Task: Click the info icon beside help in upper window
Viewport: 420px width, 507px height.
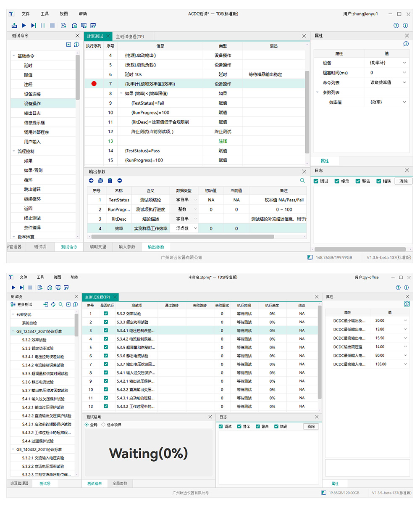Action: click(x=405, y=26)
